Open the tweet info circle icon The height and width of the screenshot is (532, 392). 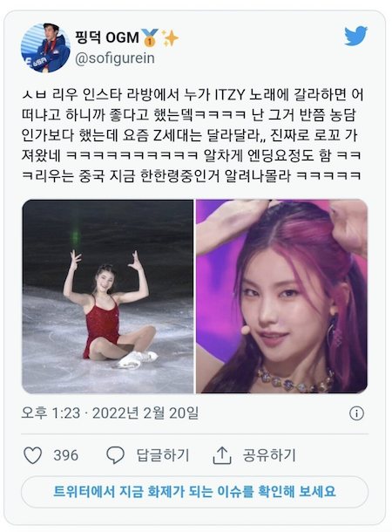coord(356,413)
